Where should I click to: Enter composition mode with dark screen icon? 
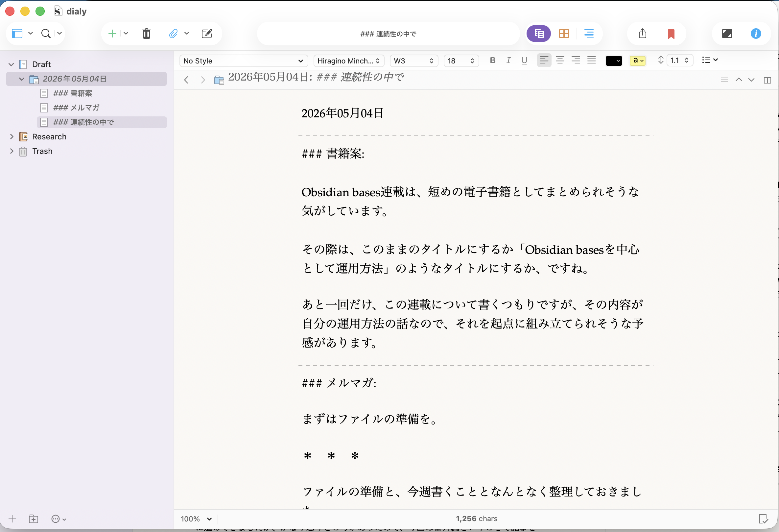coord(727,34)
